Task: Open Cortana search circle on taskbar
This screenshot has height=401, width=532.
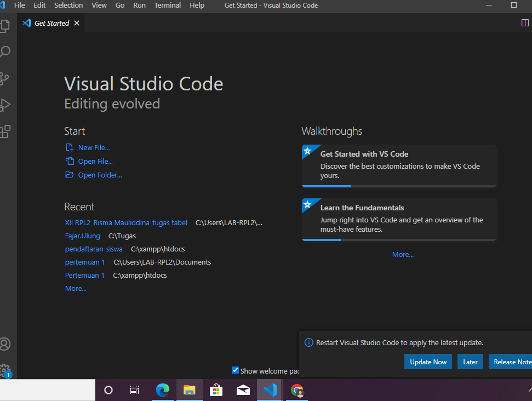Action: pos(108,390)
